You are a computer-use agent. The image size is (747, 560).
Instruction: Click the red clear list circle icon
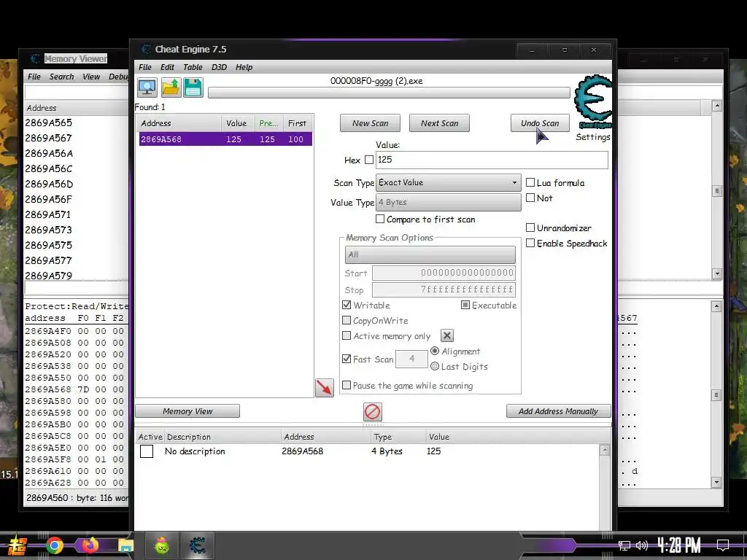tap(373, 411)
